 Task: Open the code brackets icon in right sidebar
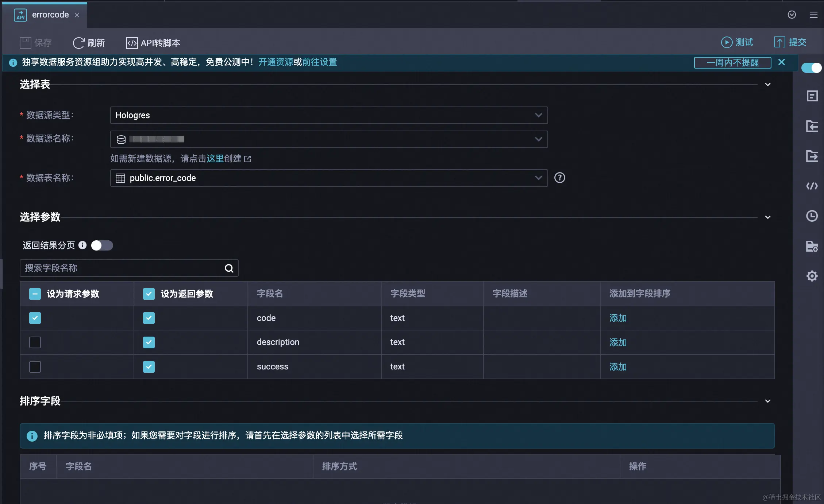812,186
